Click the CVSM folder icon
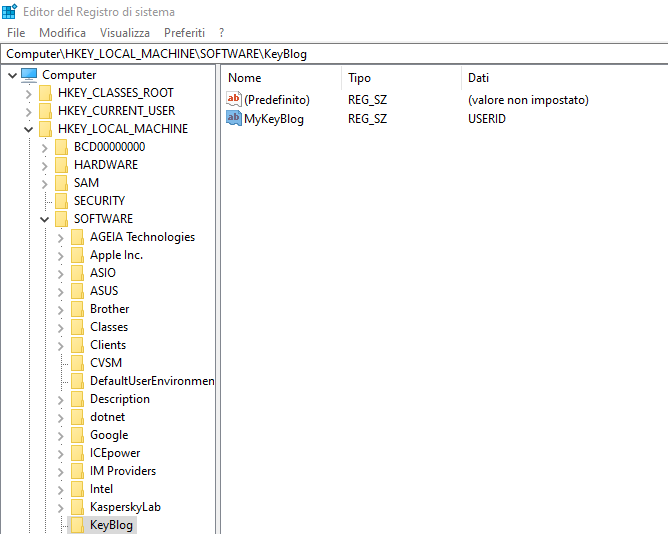Screen dimensions: 668x534 coord(77,363)
